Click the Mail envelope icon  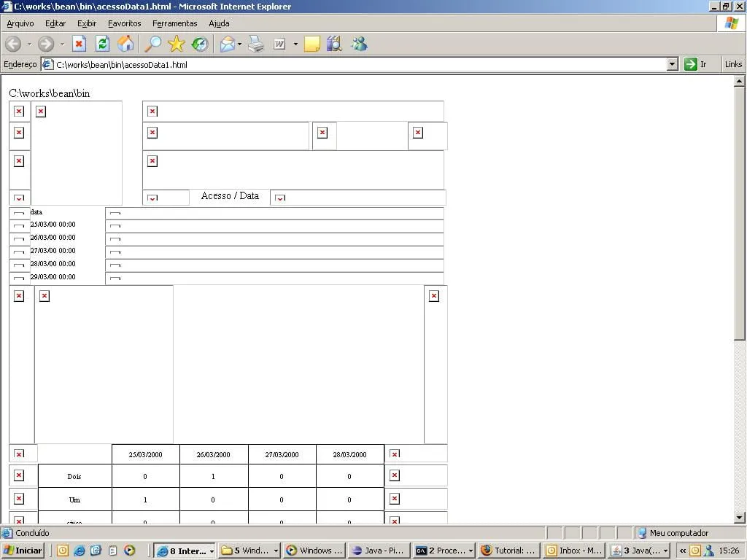coord(228,44)
